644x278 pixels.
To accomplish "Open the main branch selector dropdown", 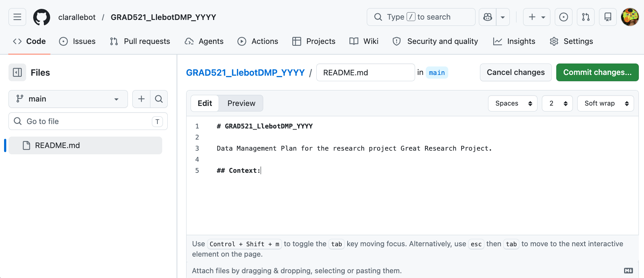I will coord(68,99).
